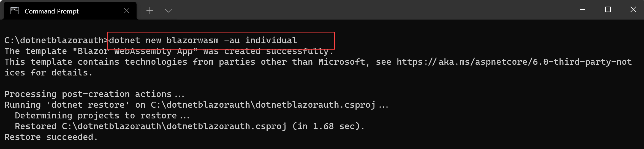644x149 pixels.
Task: Select the Command Prompt tab title
Action: (x=51, y=11)
